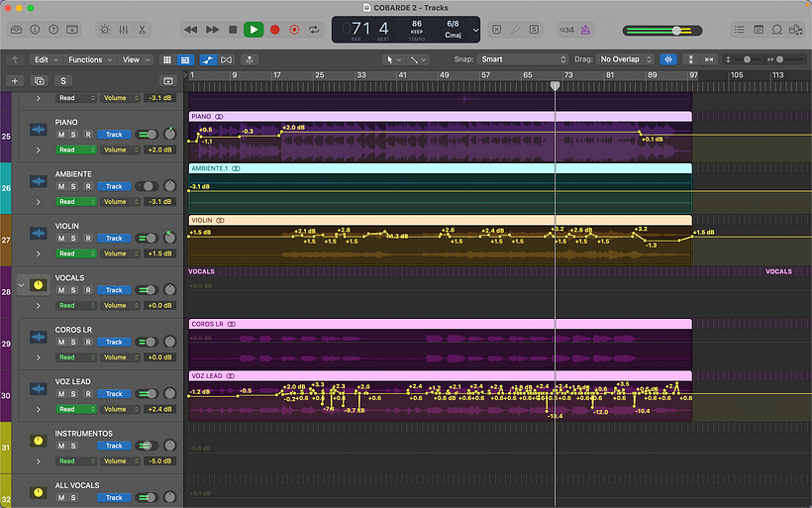Open the VIOLIN Volume parameter dropdown
This screenshot has width=812, height=508.
click(x=120, y=254)
